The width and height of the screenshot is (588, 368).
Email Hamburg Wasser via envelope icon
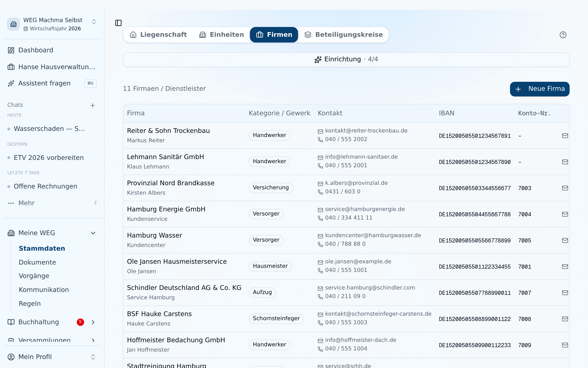pos(565,240)
